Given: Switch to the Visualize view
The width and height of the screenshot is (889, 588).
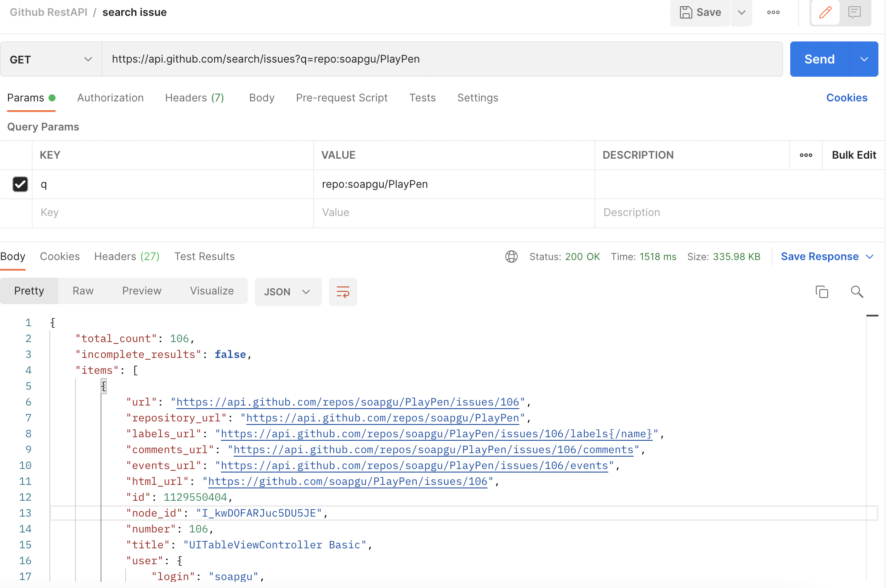Looking at the screenshot, I should coord(212,291).
